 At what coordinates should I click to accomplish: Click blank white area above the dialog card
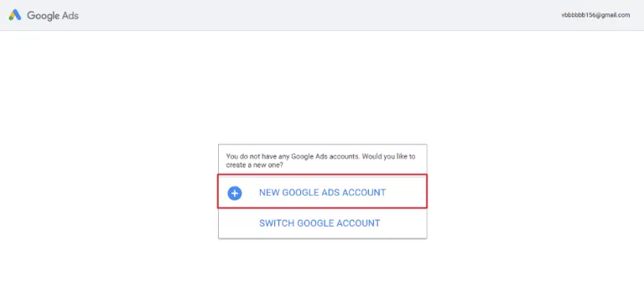(x=322, y=86)
